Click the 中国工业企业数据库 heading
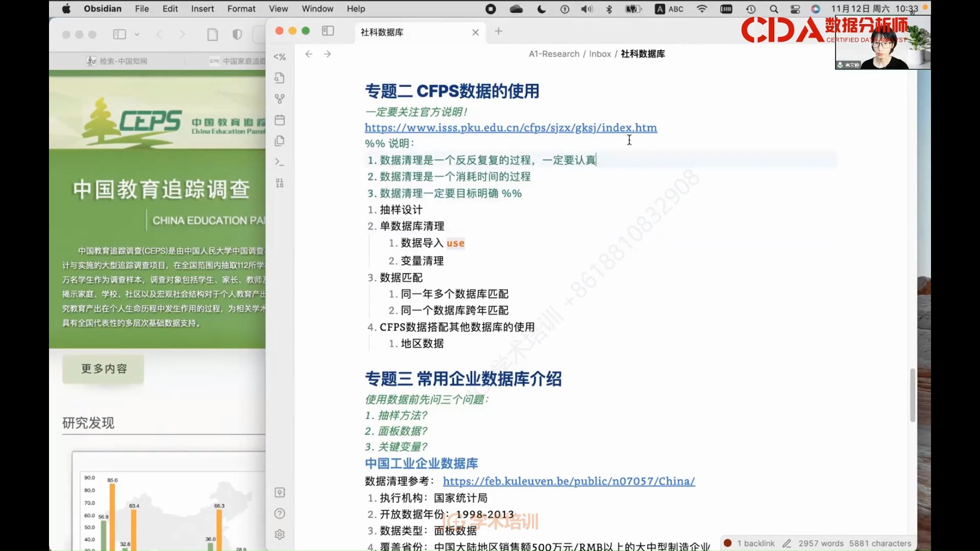Screen dimensions: 980x551 421,463
